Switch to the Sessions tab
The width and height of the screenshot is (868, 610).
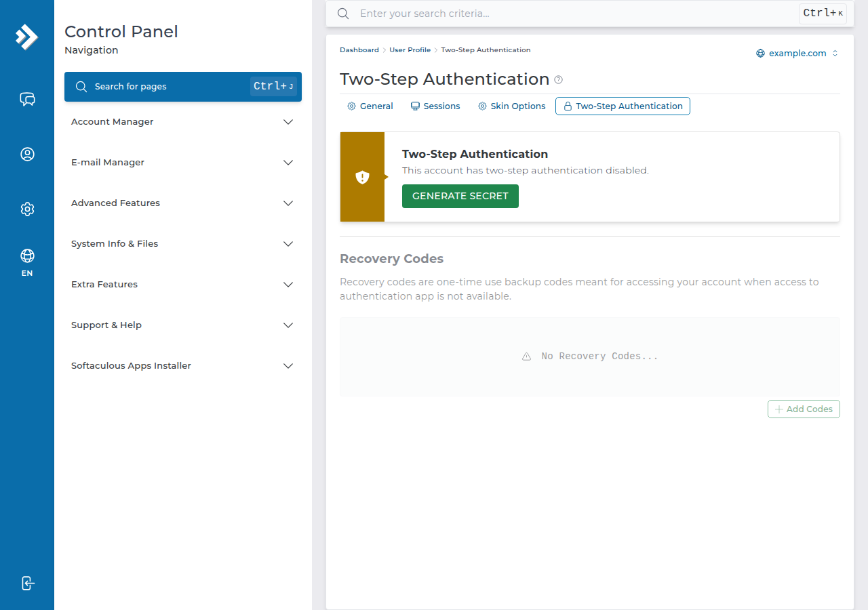tap(435, 106)
